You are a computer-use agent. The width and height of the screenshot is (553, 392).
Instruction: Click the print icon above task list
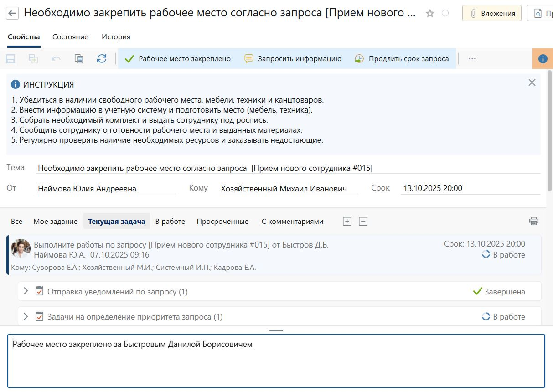pyautogui.click(x=533, y=222)
